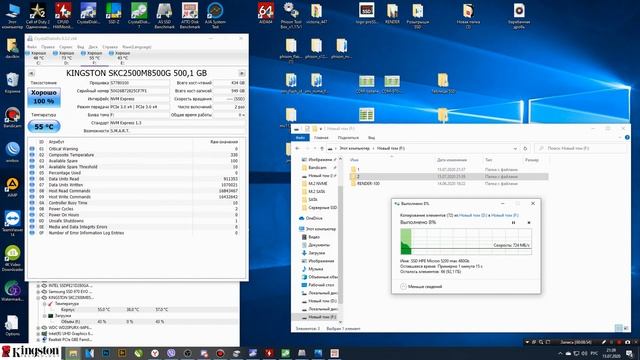Refresh the Explorer folder view
This screenshot has width=640, height=360.
(x=525, y=149)
